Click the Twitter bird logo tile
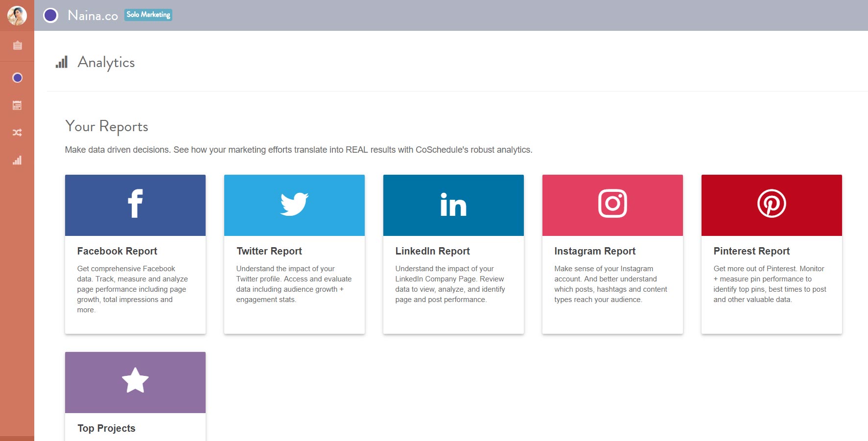The height and width of the screenshot is (441, 868). (294, 205)
